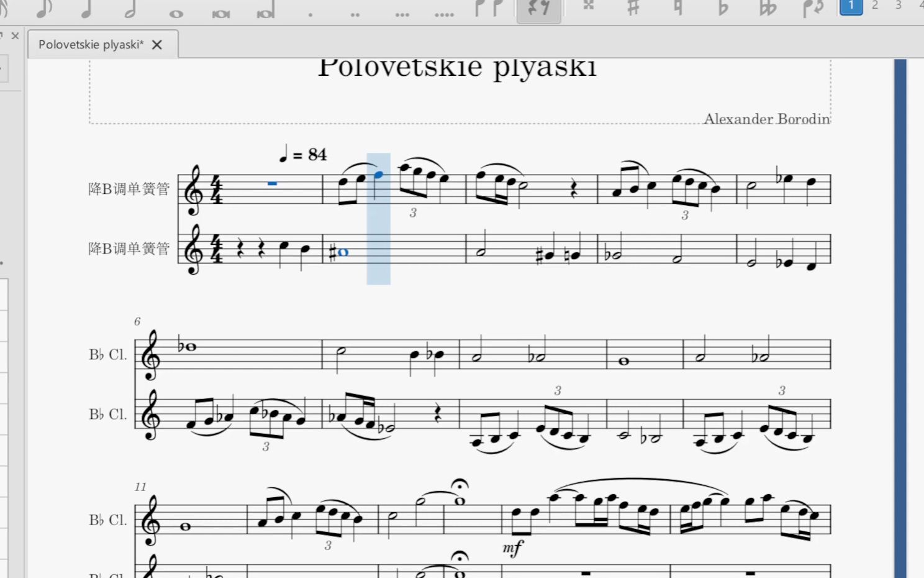Select the fermata above measure 13 top staff
924x578 pixels.
tap(460, 484)
